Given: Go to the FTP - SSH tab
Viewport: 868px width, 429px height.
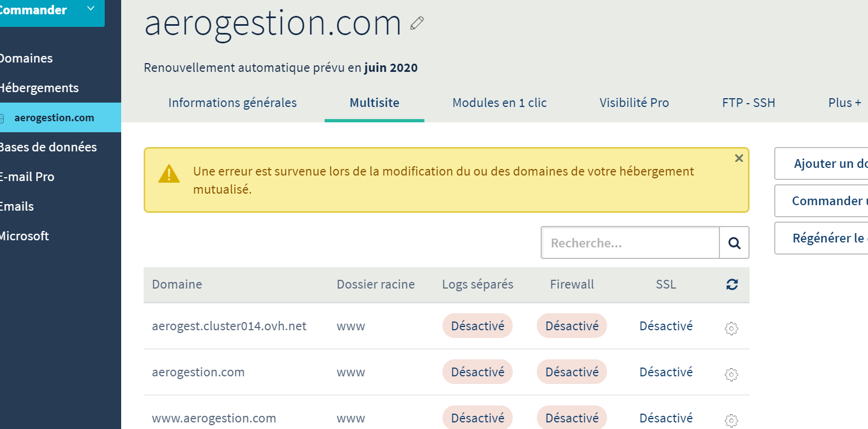Looking at the screenshot, I should pyautogui.click(x=748, y=103).
